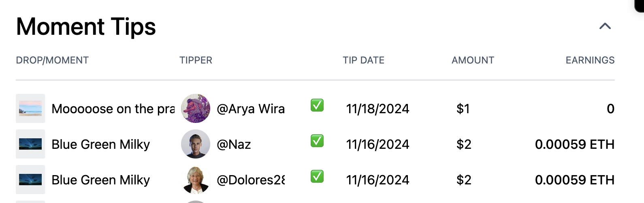Sort by the Earnings column header
The height and width of the screenshot is (203, 644).
point(590,60)
